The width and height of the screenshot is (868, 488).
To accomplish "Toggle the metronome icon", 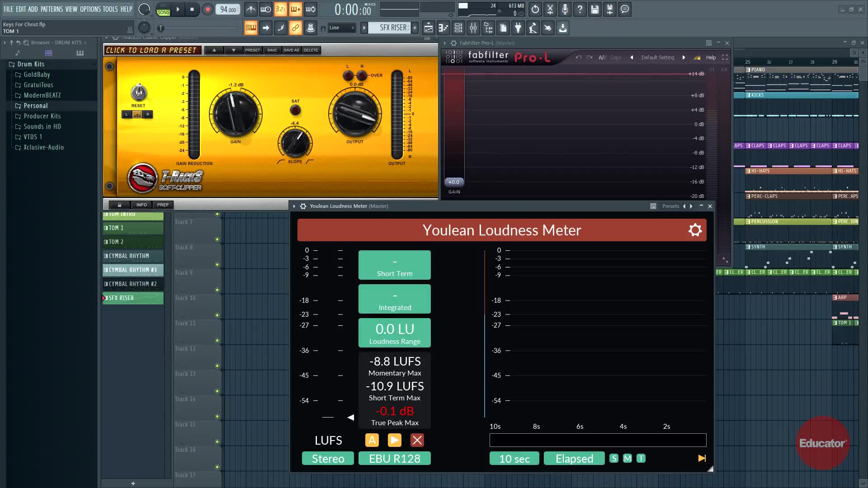I will 251,9.
